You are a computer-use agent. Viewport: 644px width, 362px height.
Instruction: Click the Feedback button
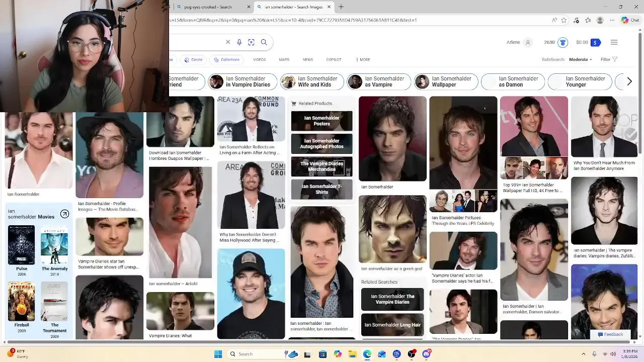pyautogui.click(x=610, y=334)
